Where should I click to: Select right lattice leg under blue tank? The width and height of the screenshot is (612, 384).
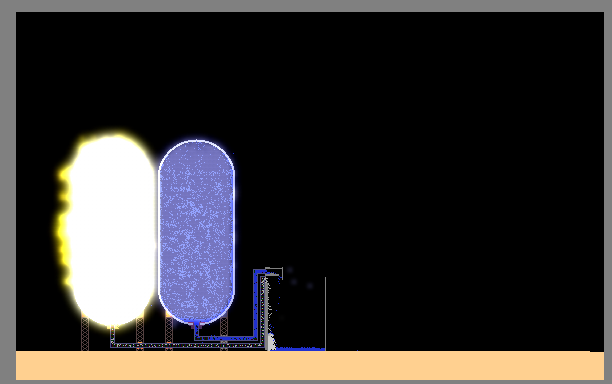[x=224, y=333]
